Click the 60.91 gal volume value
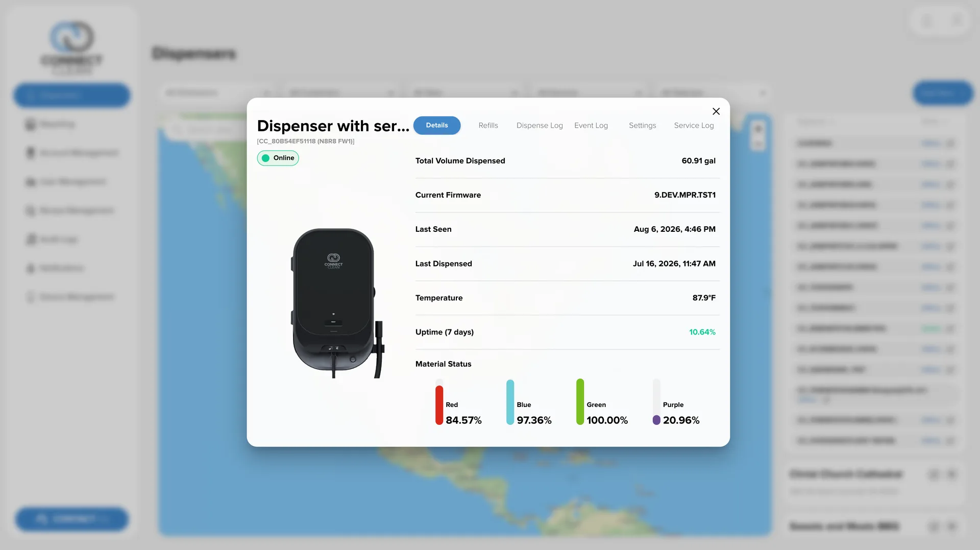This screenshot has width=980, height=550. (x=699, y=161)
